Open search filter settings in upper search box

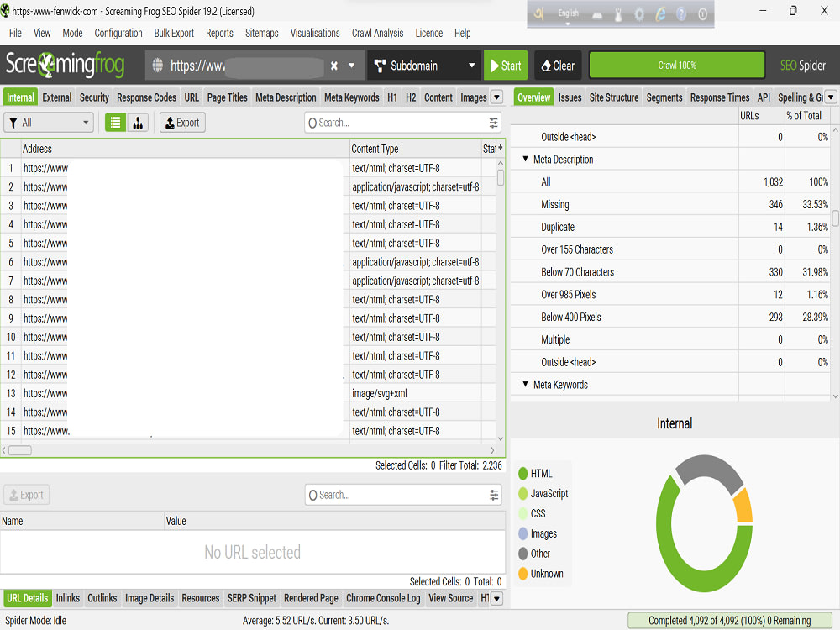pos(493,123)
